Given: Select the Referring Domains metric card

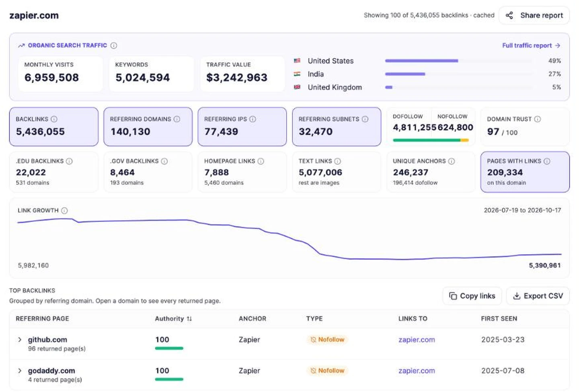Looking at the screenshot, I should pyautogui.click(x=148, y=127).
